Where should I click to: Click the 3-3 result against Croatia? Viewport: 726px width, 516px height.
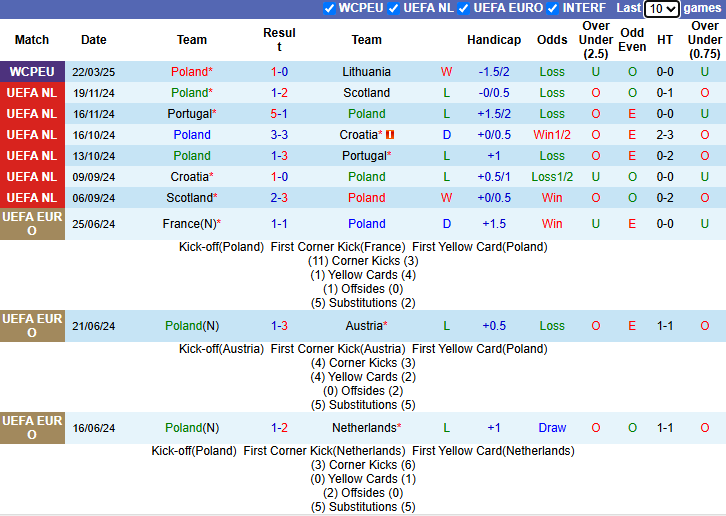(279, 135)
